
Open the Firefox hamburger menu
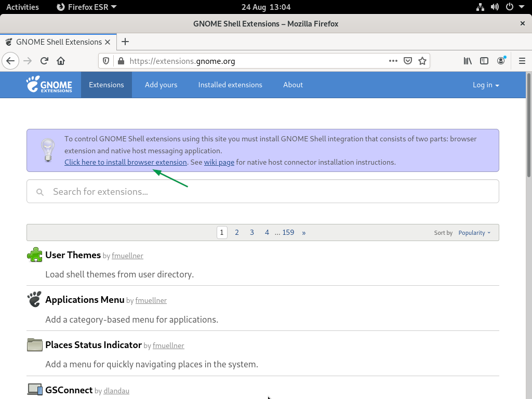click(x=522, y=61)
